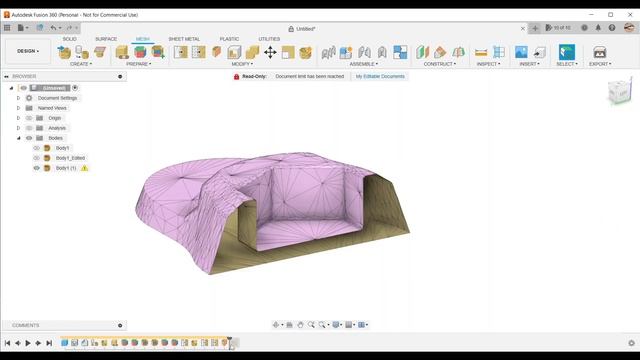
Task: Open the INSPECT dropdown menu
Action: 488,64
